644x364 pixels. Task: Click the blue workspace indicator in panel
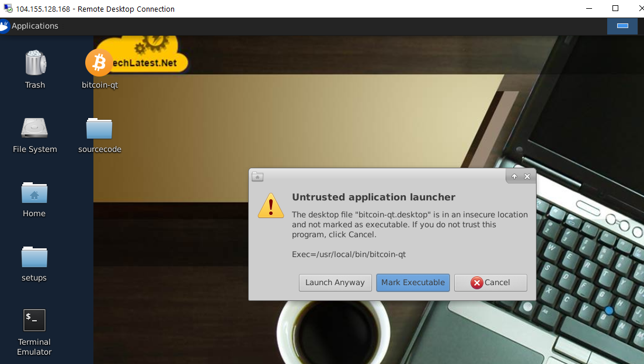click(622, 26)
